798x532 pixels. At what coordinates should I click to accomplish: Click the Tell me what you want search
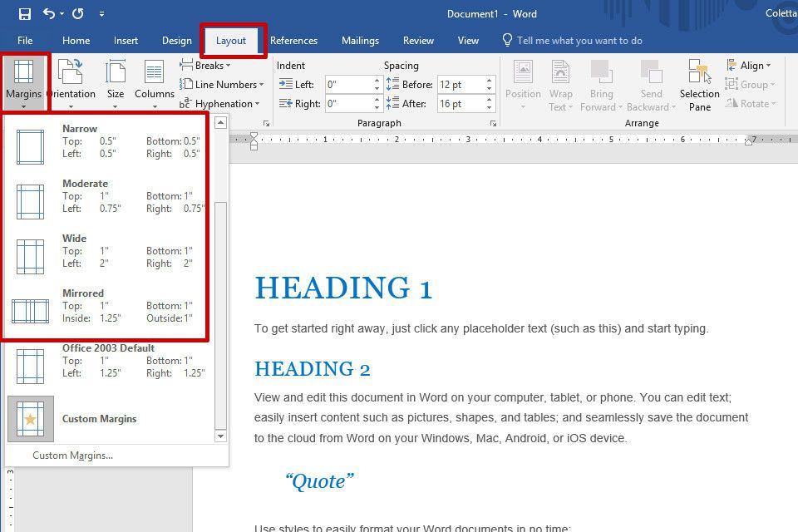tap(579, 41)
